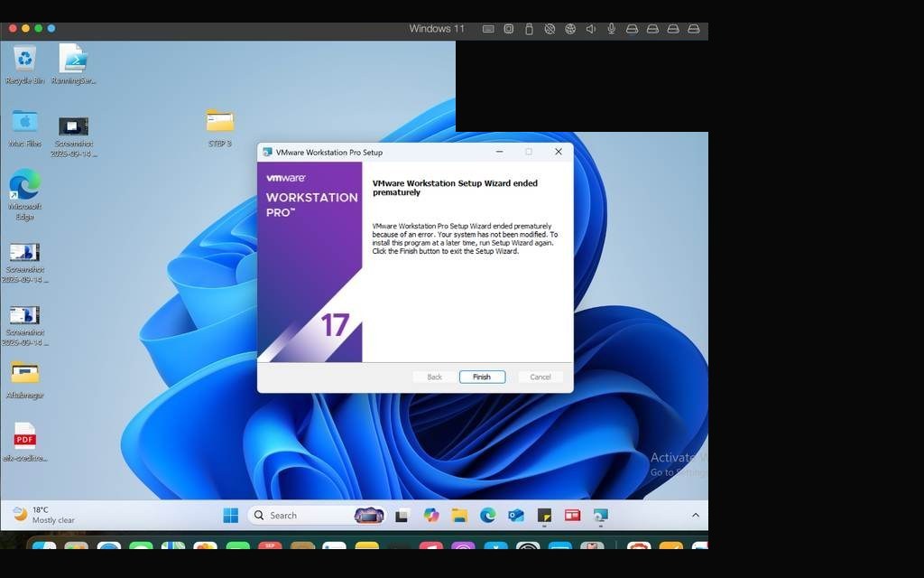Click the red close light of the Windows 11 VM window
This screenshot has width=924, height=578.
13,28
